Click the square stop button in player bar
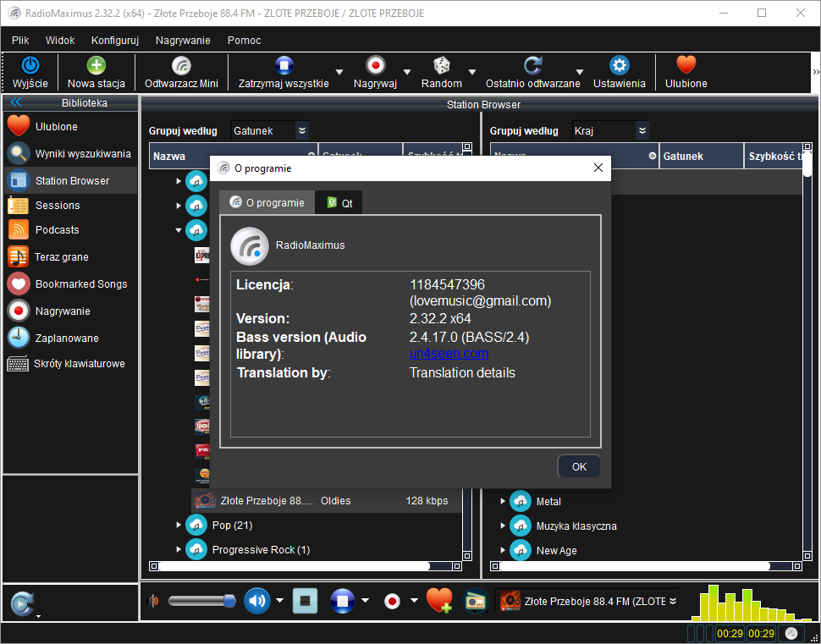This screenshot has width=821, height=644. [305, 601]
